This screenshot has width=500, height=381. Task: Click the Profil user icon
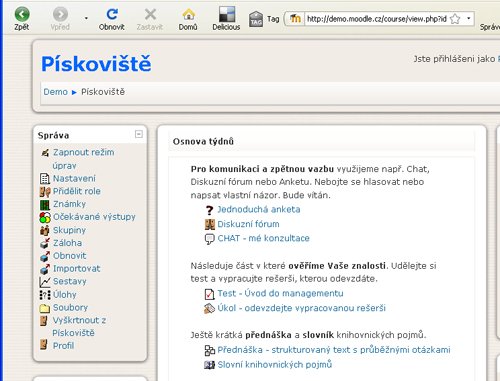[44, 344]
